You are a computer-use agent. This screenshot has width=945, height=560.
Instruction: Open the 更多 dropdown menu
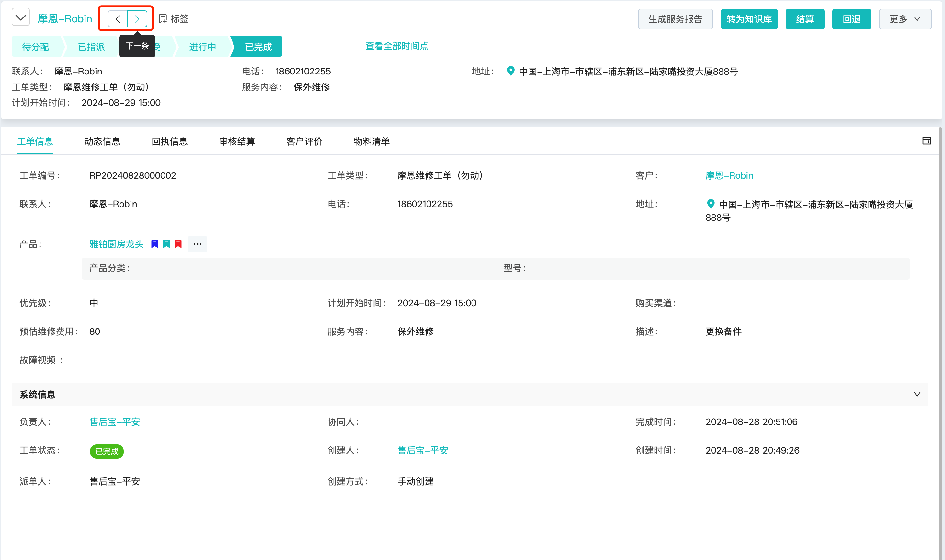[905, 19]
